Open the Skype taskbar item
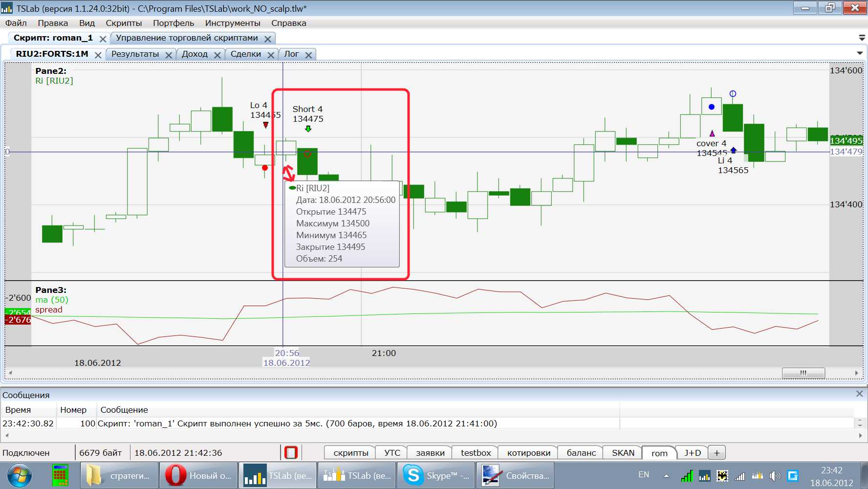Image resolution: width=868 pixels, height=489 pixels. tap(436, 475)
